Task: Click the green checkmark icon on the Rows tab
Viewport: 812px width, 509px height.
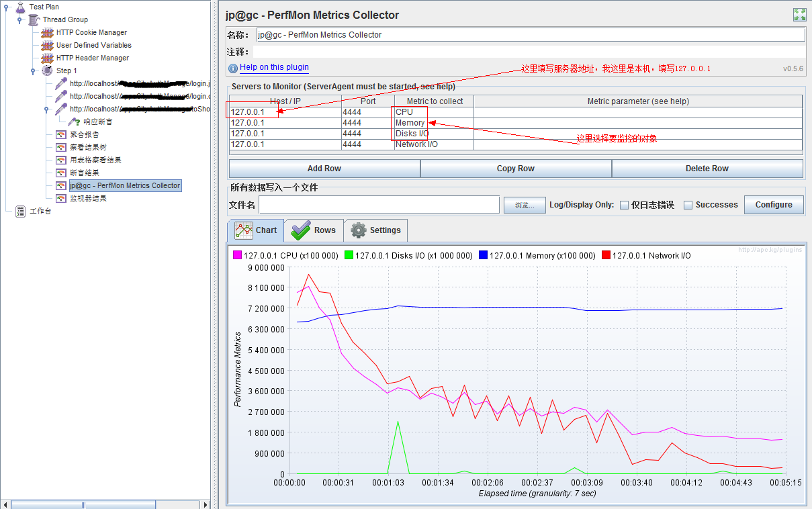Action: click(300, 230)
